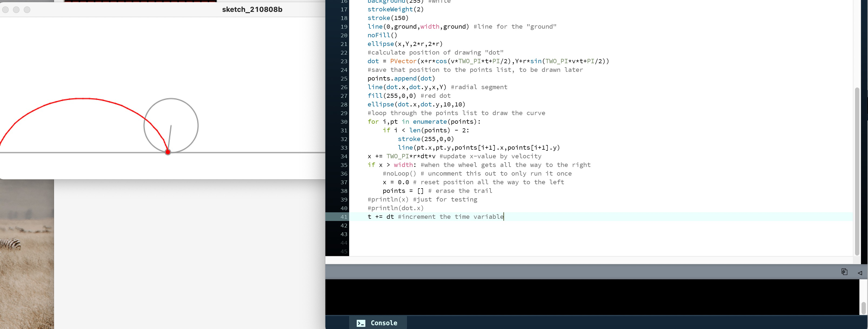Screen dimensions: 868x329
Task: Collapse the console with the triangle arrow
Action: point(860,273)
